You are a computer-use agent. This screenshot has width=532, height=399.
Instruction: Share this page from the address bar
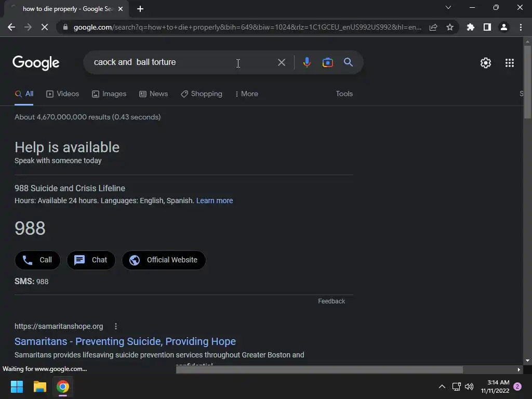[433, 27]
